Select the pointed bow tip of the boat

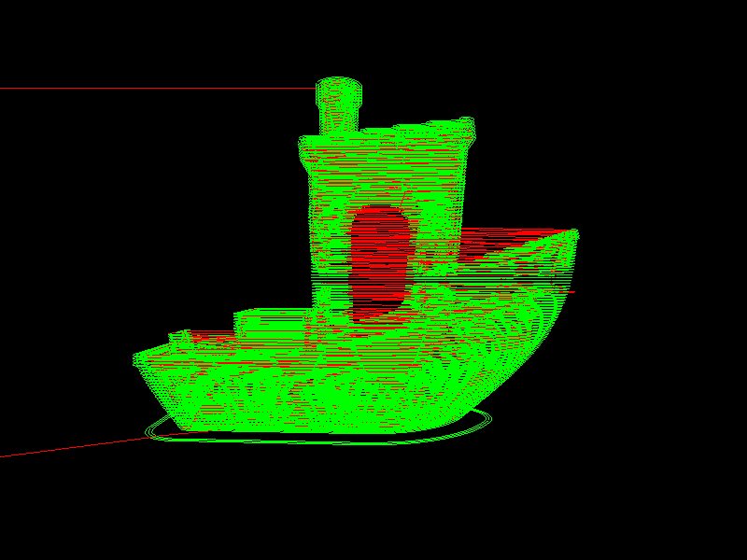point(571,234)
